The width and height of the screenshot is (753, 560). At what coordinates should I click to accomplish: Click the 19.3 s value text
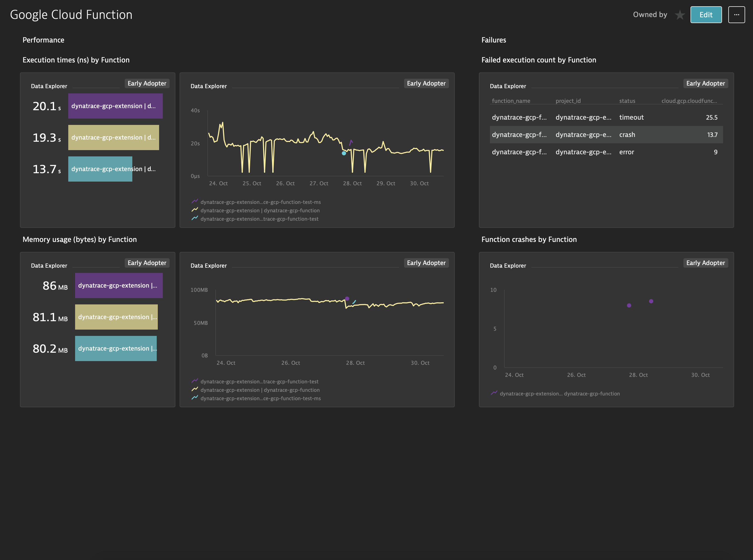click(47, 138)
